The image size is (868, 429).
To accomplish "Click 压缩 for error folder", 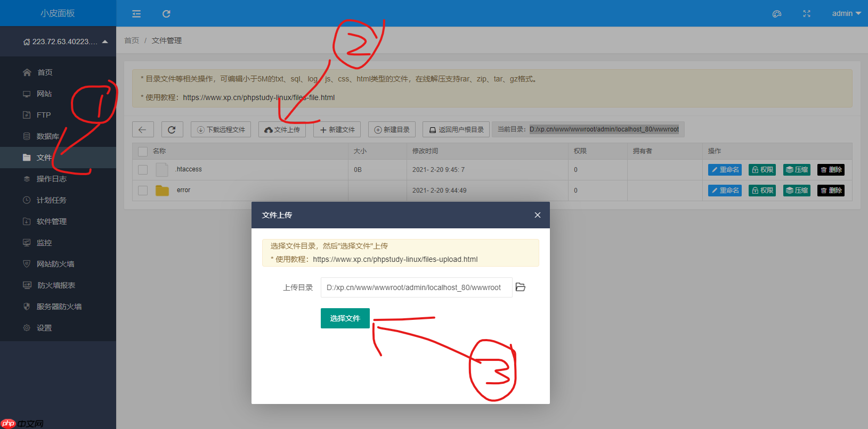I will pyautogui.click(x=797, y=191).
